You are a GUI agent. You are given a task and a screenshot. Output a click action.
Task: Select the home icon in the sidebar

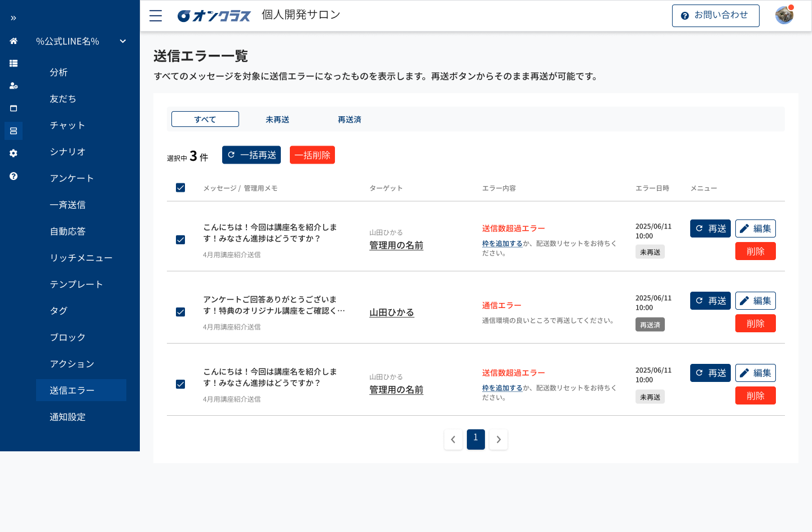tap(13, 41)
